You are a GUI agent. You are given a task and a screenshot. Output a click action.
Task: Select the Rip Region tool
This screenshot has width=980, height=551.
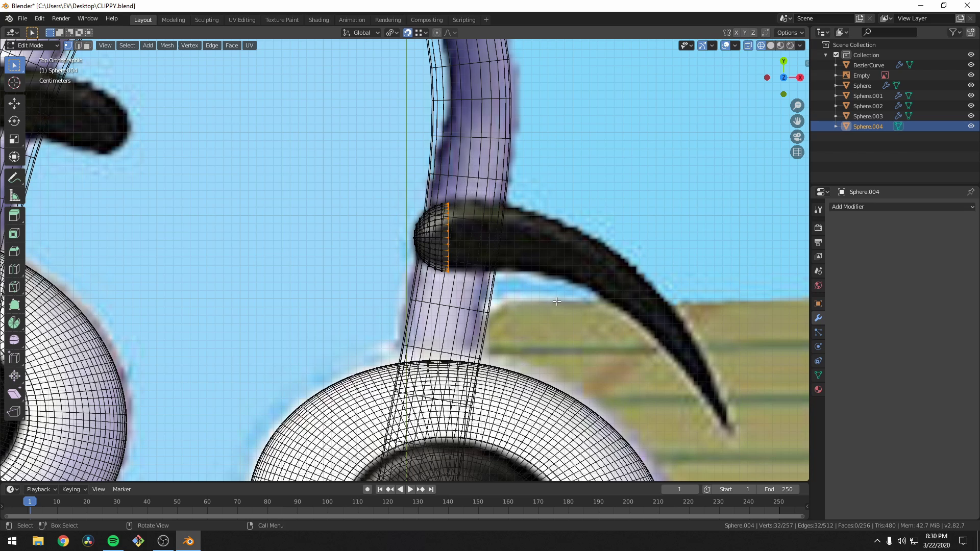14,411
